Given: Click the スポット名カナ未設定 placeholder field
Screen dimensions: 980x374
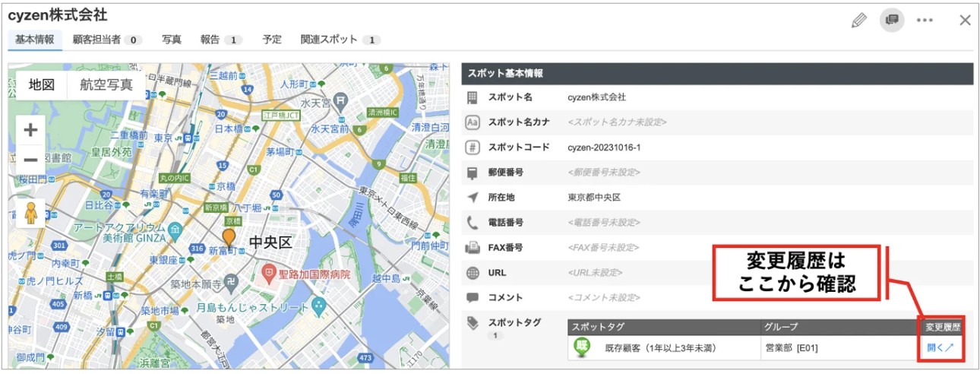Looking at the screenshot, I should point(618,122).
